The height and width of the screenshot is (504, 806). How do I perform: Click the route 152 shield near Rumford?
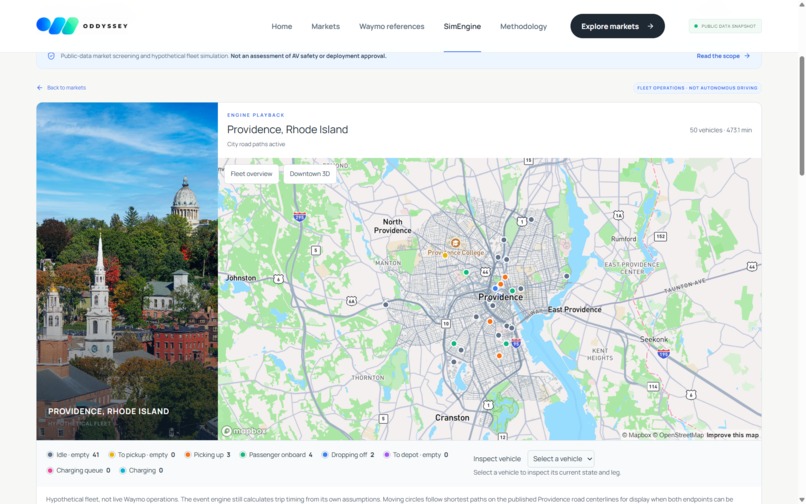pyautogui.click(x=661, y=237)
